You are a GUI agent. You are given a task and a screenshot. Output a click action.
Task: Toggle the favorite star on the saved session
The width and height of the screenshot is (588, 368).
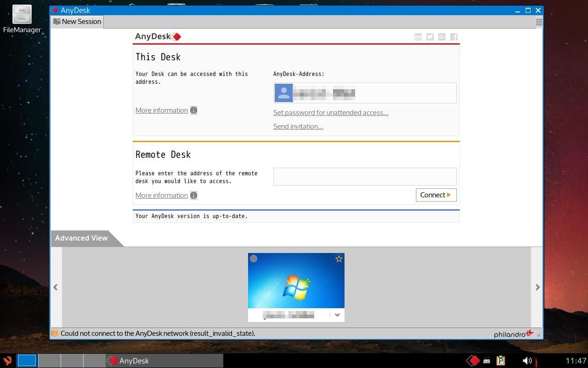point(339,259)
